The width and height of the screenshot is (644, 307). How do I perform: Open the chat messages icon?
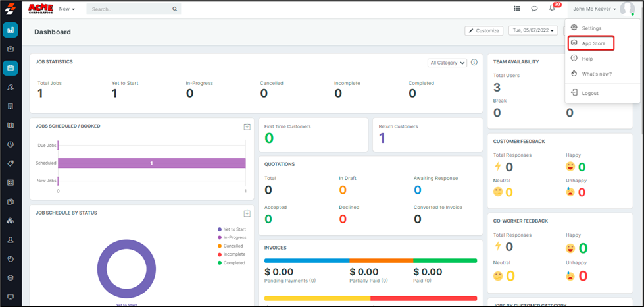coord(534,9)
